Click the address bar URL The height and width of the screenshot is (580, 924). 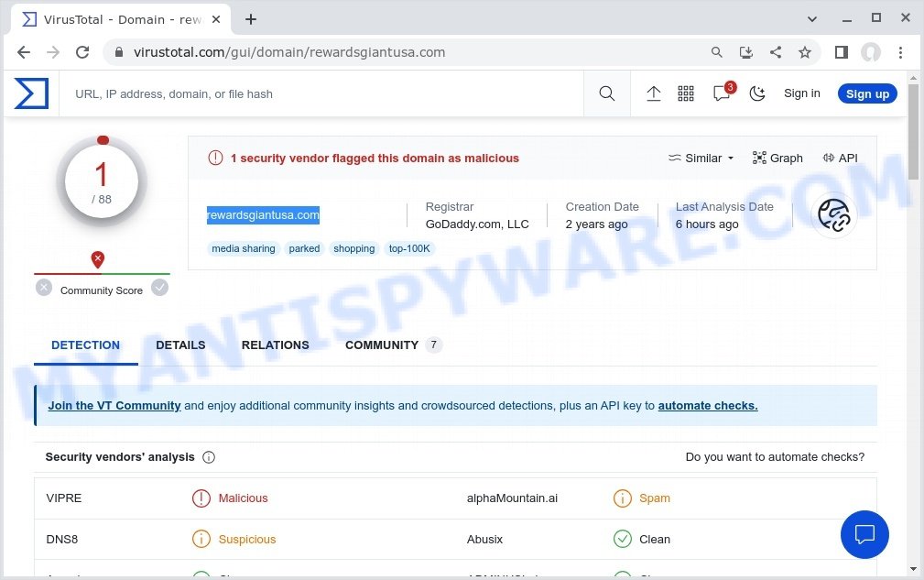[x=288, y=52]
